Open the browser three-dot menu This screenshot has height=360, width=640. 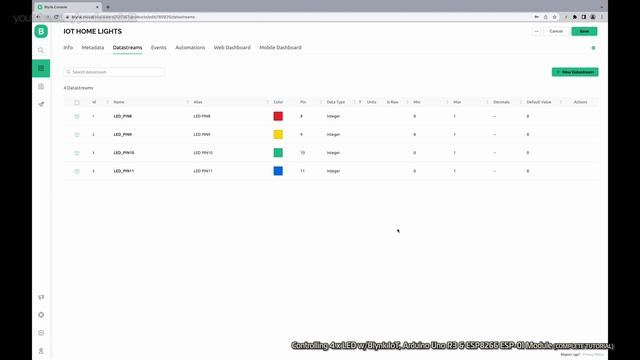click(x=602, y=17)
